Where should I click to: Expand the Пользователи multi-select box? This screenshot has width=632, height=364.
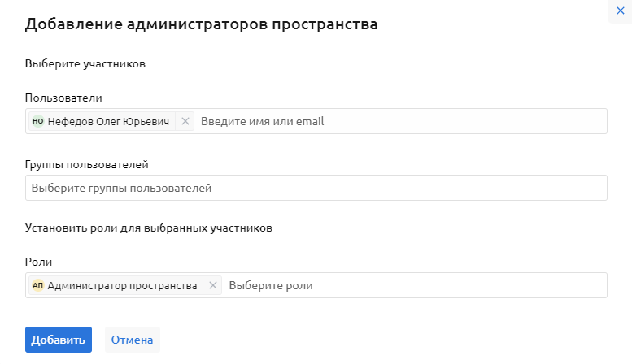click(488, 121)
